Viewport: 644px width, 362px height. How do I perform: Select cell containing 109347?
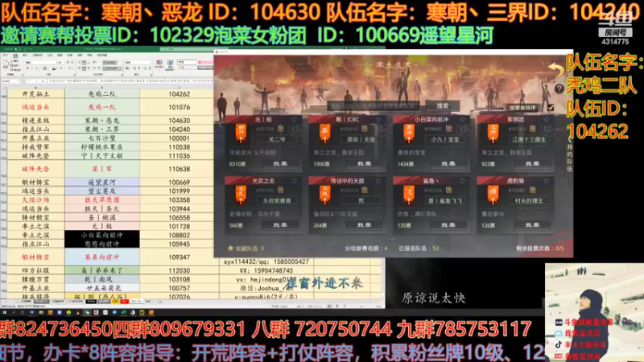179,257
